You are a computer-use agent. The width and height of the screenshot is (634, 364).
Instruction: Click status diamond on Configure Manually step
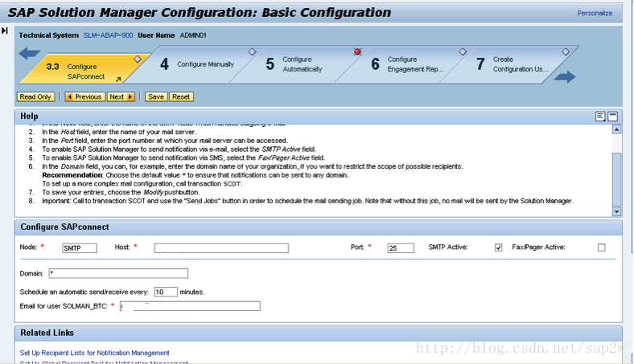(x=253, y=51)
